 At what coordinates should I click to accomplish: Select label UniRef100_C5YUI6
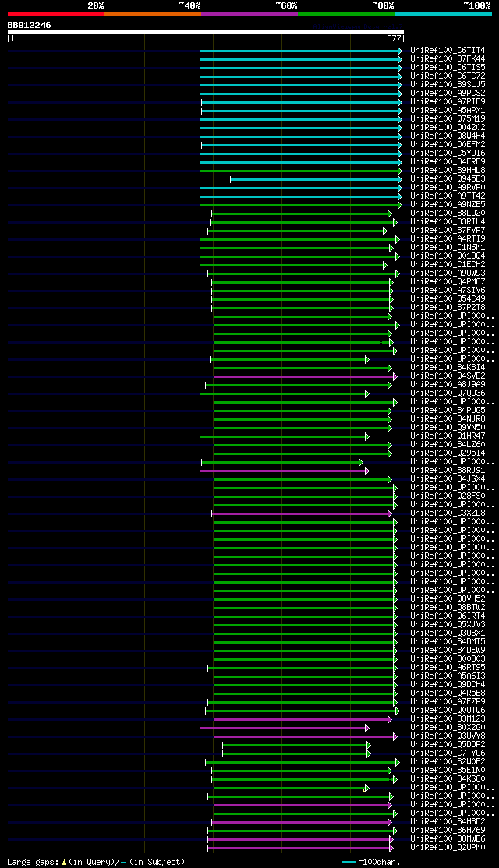click(448, 153)
